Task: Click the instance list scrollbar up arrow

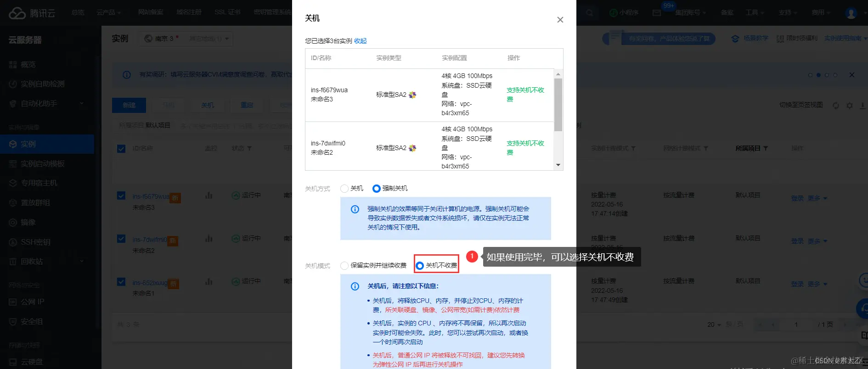Action: [558, 74]
